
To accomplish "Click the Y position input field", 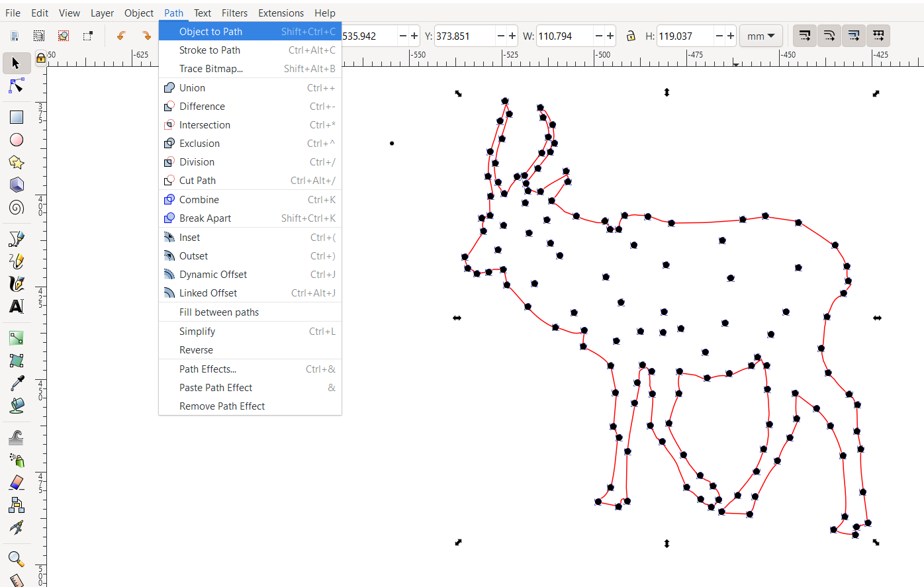I will tap(465, 36).
